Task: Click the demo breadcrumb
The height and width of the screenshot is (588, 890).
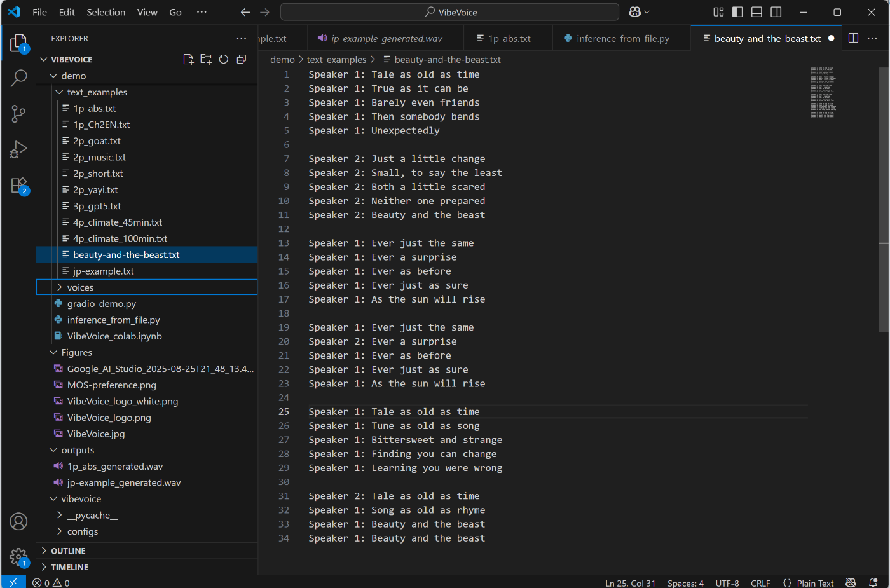Action: pyautogui.click(x=282, y=59)
